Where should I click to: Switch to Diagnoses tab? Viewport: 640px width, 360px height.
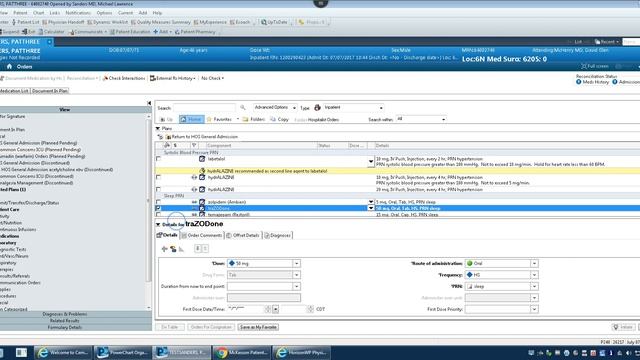click(x=278, y=235)
